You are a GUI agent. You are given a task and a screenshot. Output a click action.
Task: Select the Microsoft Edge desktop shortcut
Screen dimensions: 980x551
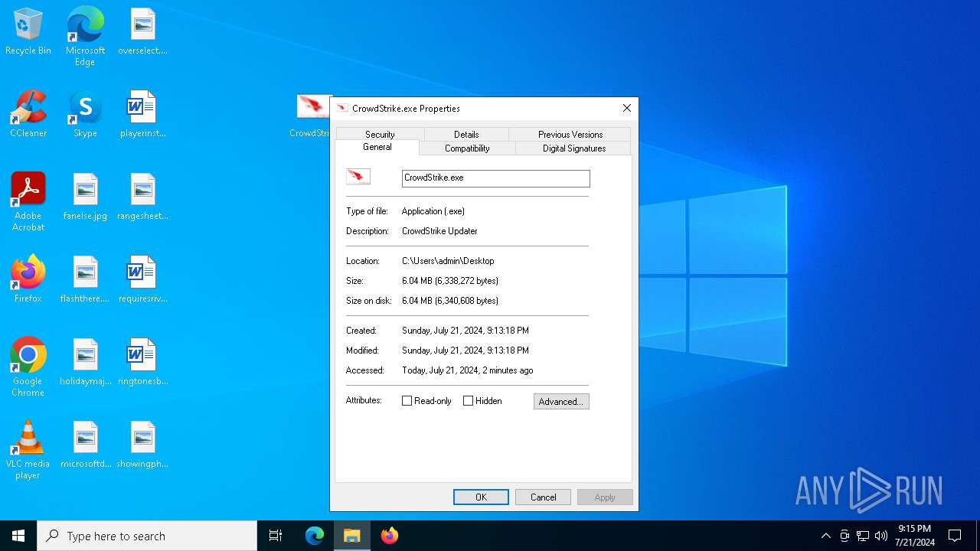coord(85,37)
